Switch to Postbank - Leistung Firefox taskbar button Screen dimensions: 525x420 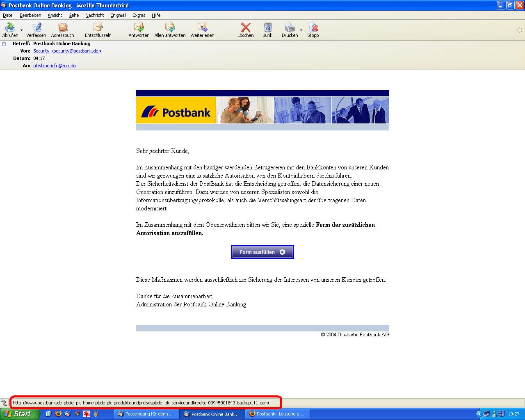click(278, 414)
